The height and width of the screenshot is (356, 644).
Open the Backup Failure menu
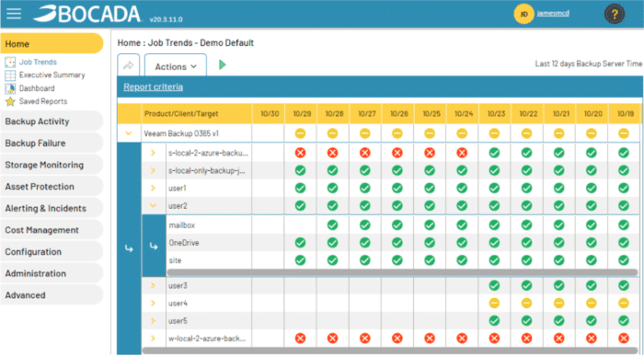pos(52,144)
